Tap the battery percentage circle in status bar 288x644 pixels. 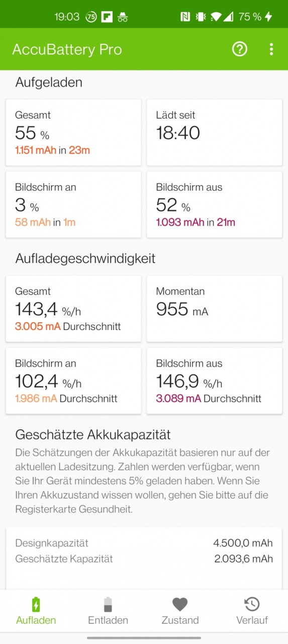point(90,17)
